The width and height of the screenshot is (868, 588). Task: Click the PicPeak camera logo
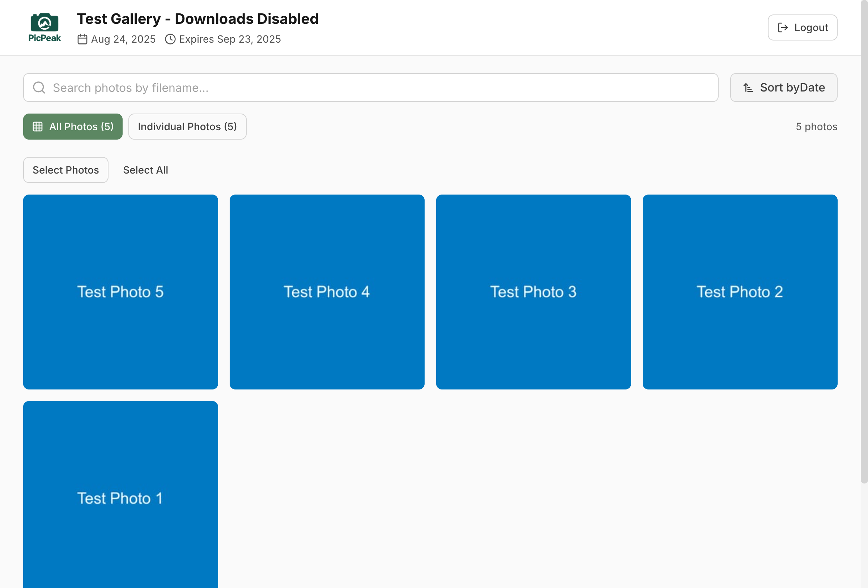point(44,27)
